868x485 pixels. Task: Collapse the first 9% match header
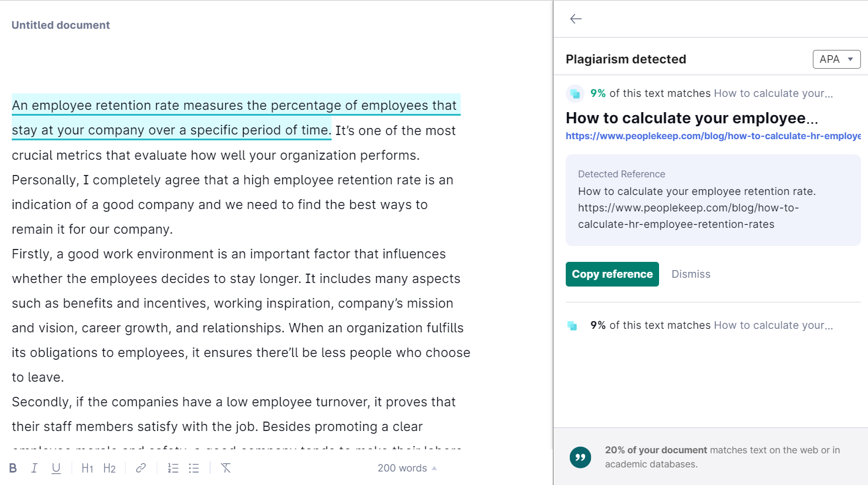pyautogui.click(x=711, y=93)
